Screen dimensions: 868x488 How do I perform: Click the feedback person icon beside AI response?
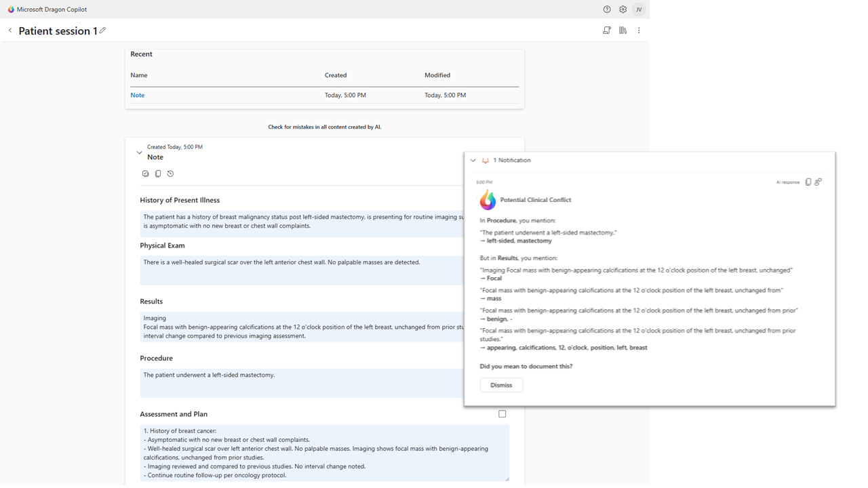tap(818, 182)
